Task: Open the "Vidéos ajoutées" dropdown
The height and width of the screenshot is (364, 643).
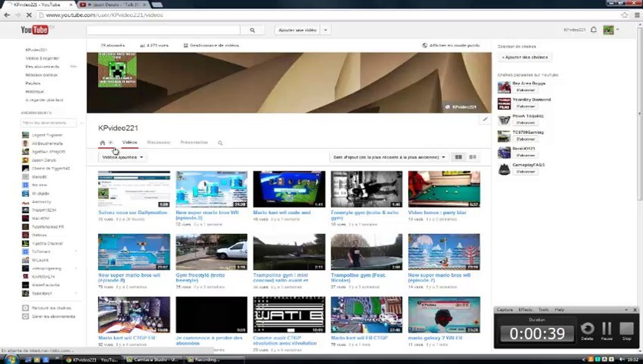Action: 123,157
